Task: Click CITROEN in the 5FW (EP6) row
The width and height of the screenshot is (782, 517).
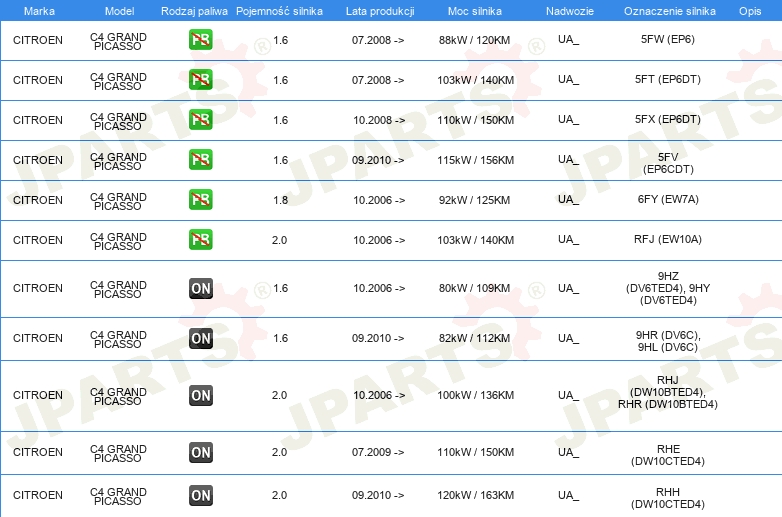Action: [38, 40]
